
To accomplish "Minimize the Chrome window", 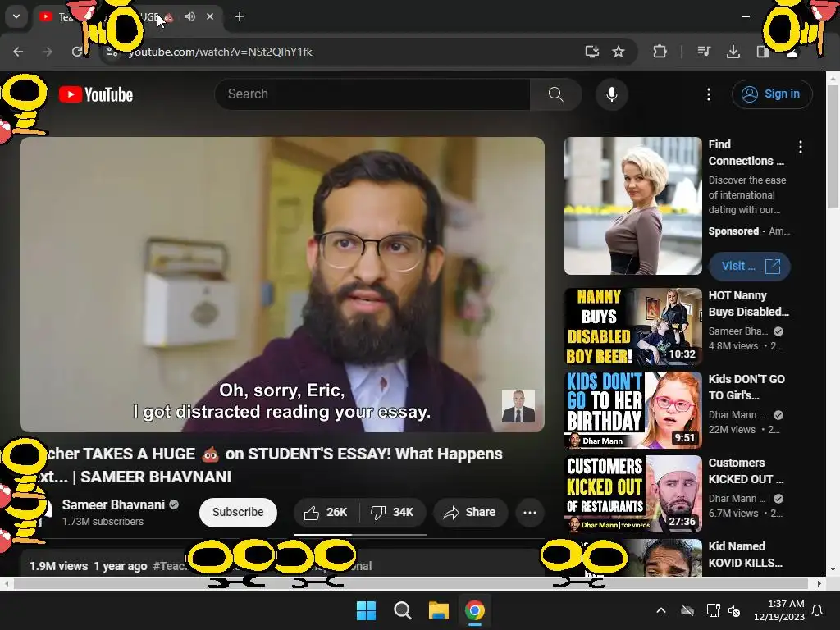I will (746, 16).
